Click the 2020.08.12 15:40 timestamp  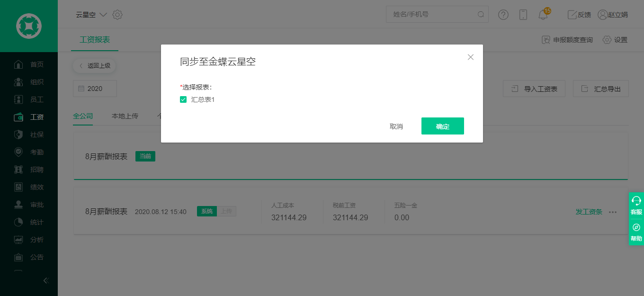tap(161, 212)
